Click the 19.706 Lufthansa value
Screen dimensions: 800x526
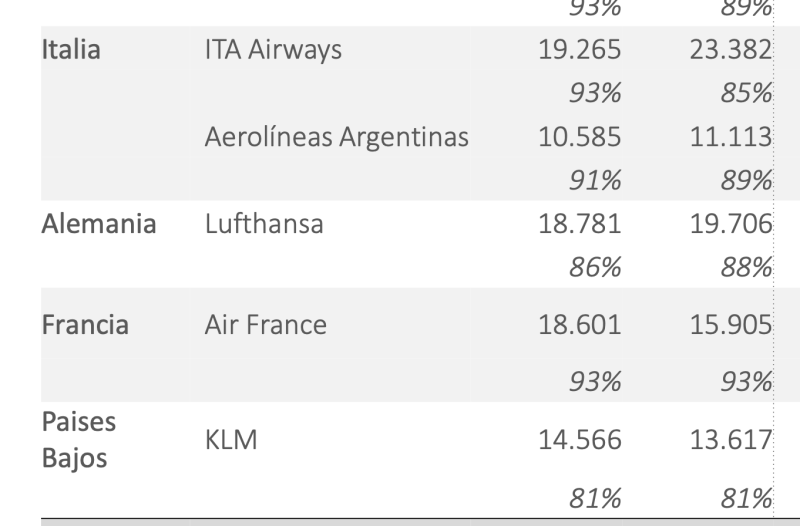(x=730, y=224)
